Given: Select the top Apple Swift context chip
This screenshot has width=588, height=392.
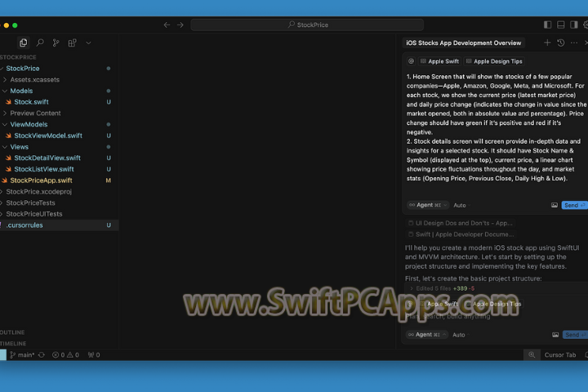Looking at the screenshot, I should tap(439, 61).
